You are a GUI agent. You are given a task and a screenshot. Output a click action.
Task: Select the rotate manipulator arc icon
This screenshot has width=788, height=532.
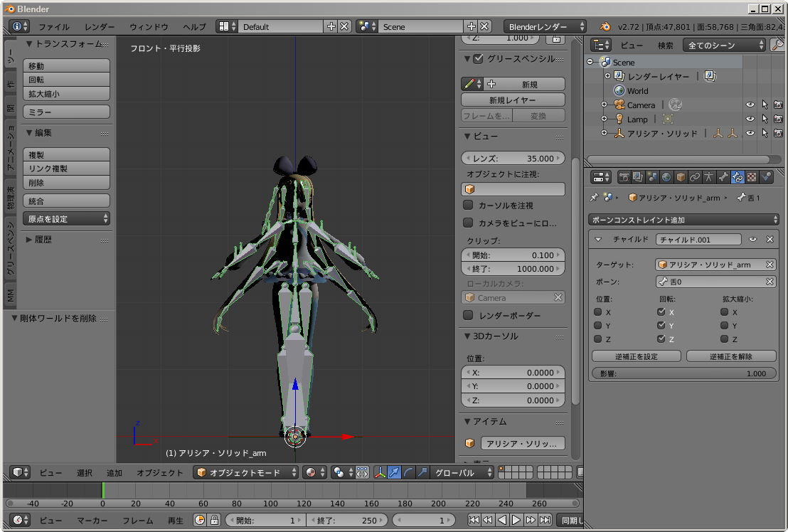(x=408, y=472)
